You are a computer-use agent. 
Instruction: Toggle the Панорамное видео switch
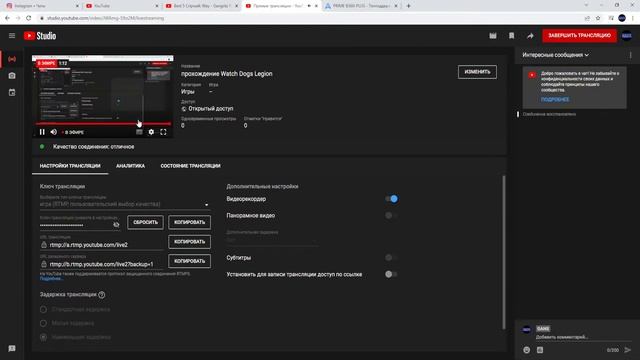[391, 216]
